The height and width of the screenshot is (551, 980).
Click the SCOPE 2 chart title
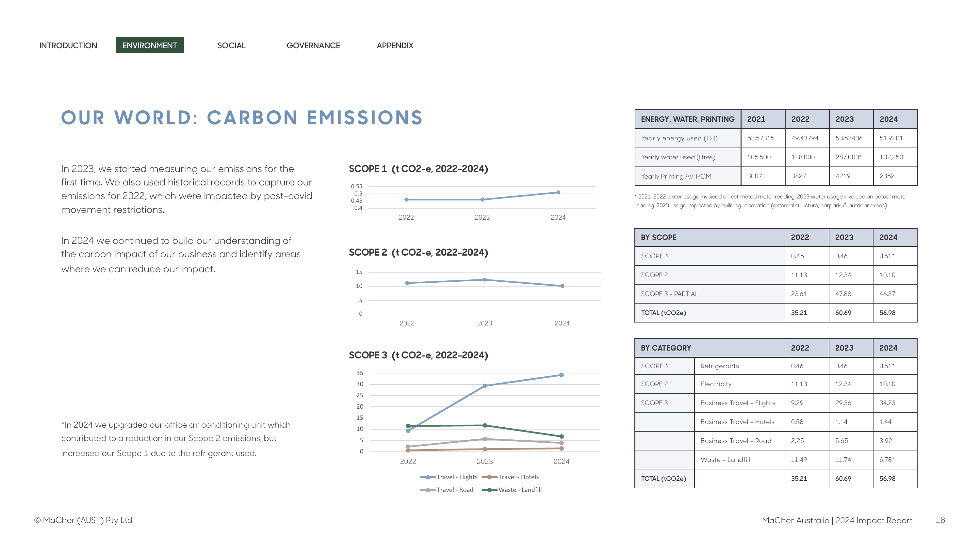[418, 253]
